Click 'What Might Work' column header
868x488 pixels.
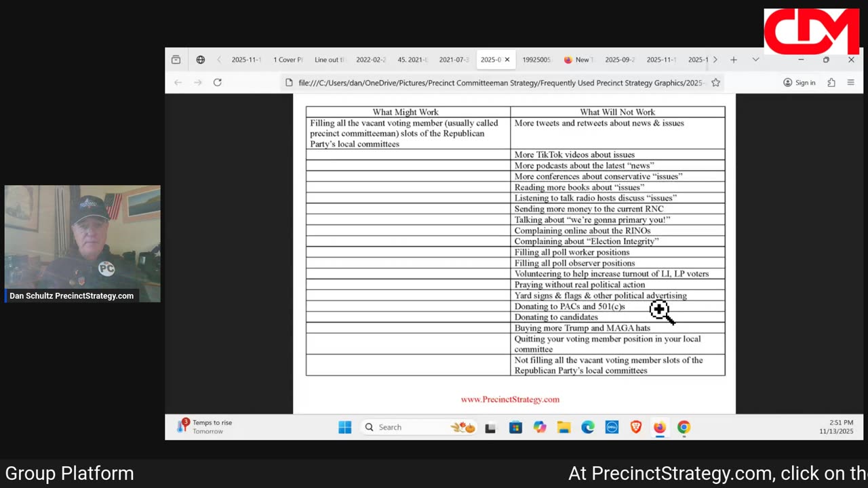click(406, 112)
